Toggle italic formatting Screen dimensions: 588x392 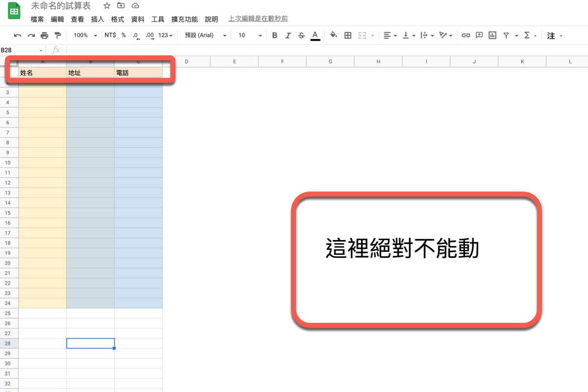(288, 35)
